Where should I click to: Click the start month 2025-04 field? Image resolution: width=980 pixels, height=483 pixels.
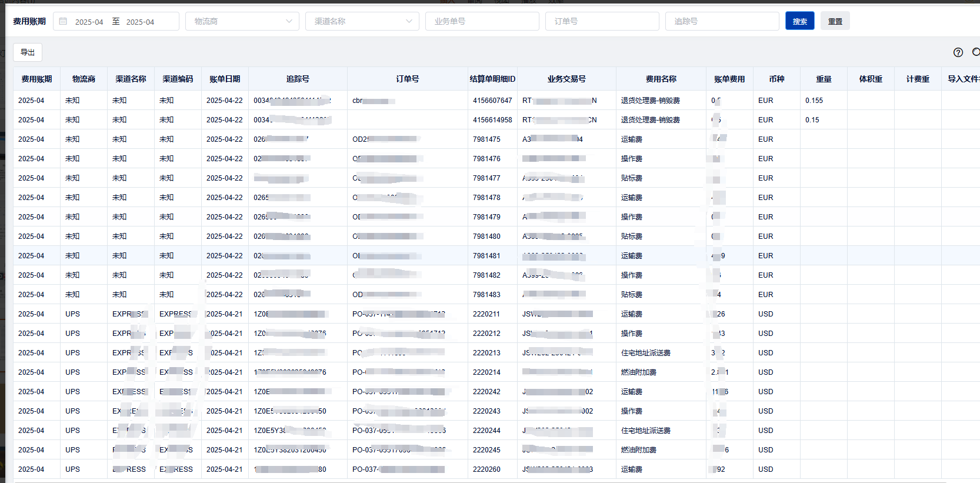pos(89,22)
